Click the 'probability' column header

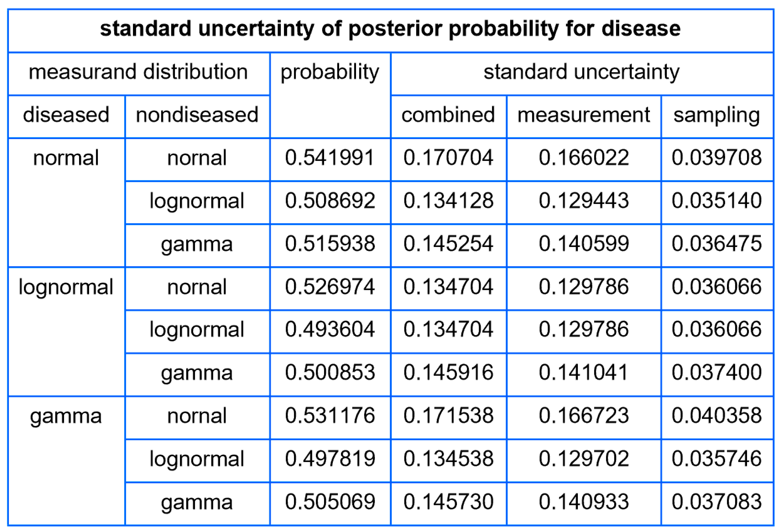point(330,72)
